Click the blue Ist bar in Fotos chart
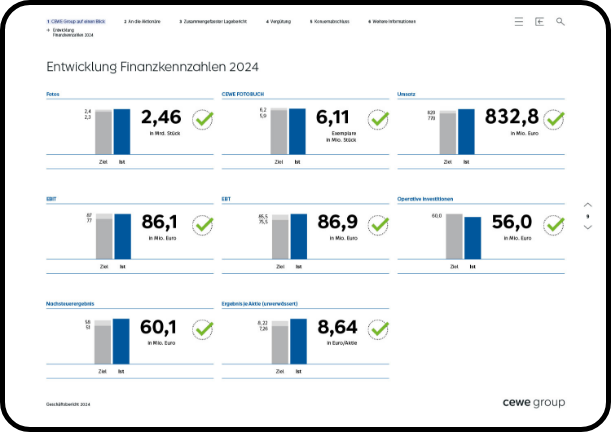Screen dimensions: 611x432 click(x=122, y=132)
